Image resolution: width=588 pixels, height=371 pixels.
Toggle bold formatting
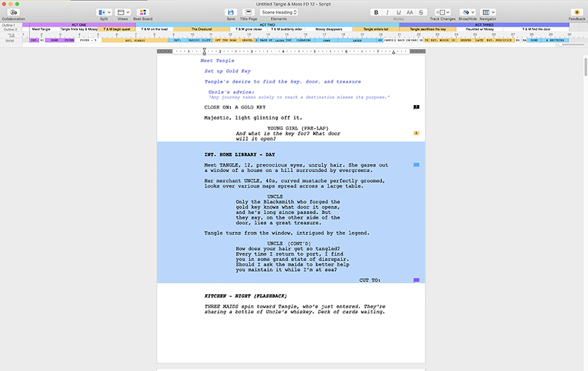pos(376,13)
